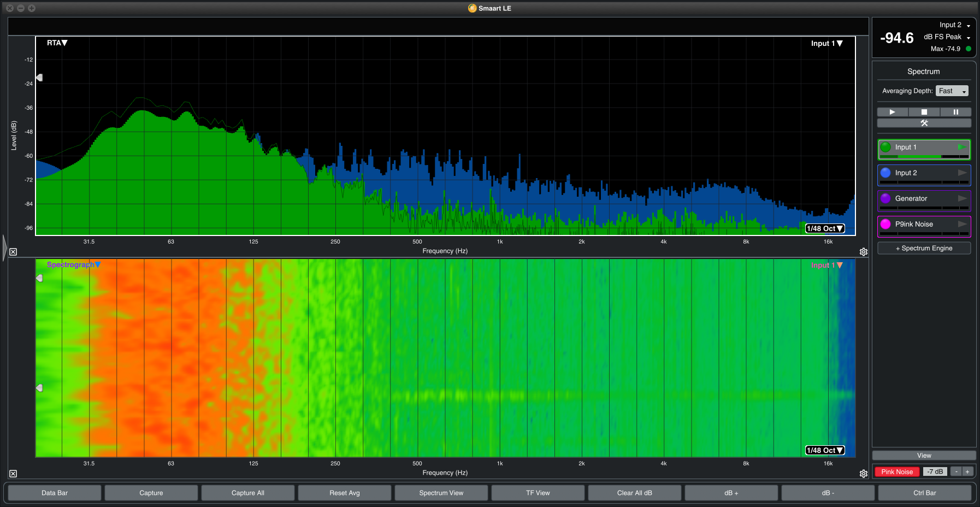Close the Spectrograph pane with X box
The width and height of the screenshot is (980, 507).
(x=13, y=474)
